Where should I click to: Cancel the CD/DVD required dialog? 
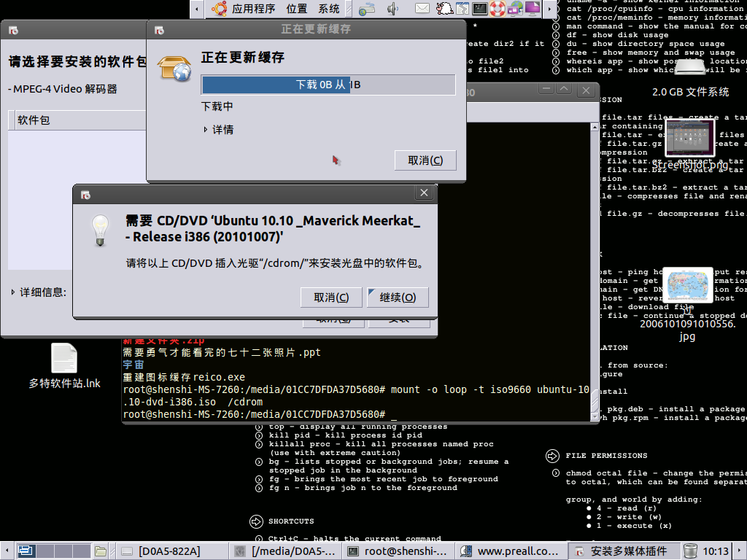[x=331, y=297]
